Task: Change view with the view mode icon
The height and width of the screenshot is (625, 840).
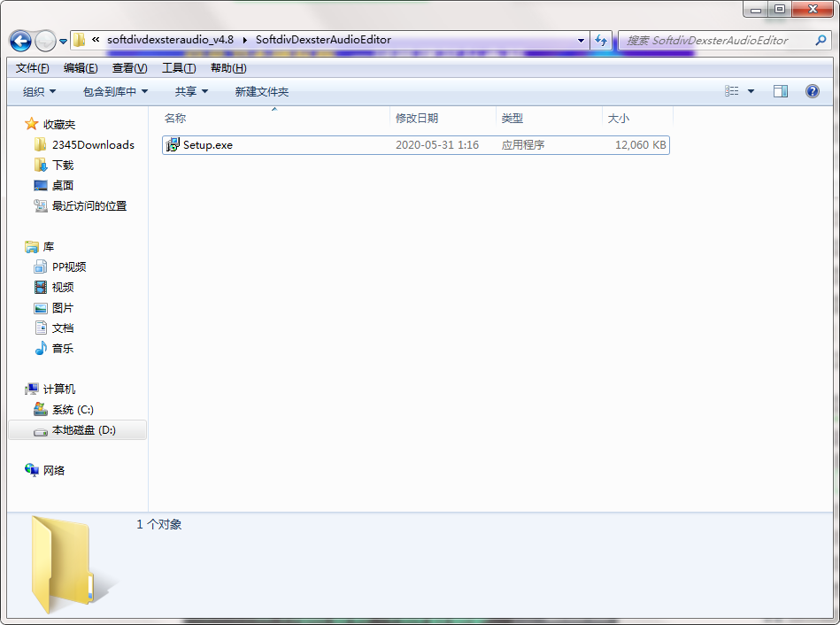Action: [x=731, y=91]
